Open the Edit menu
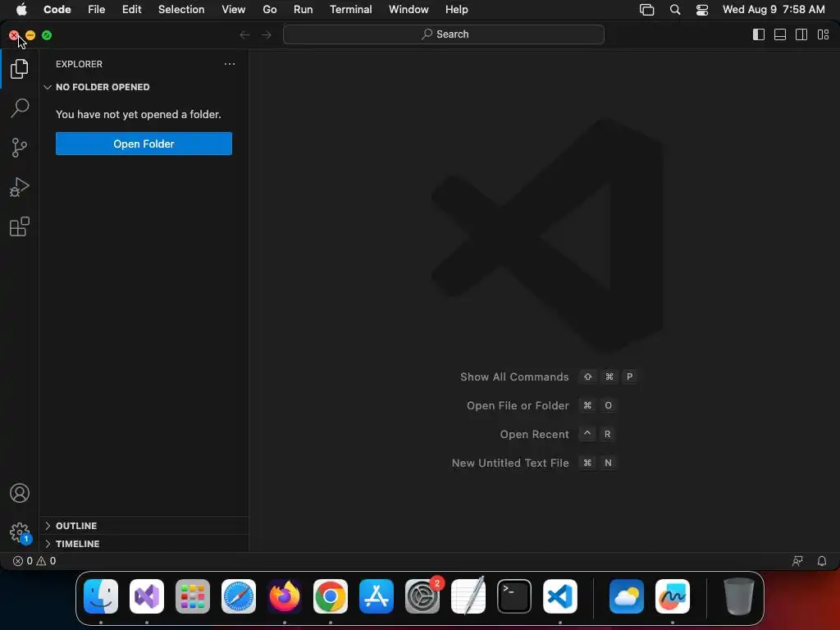Viewport: 840px width, 630px height. (x=131, y=10)
